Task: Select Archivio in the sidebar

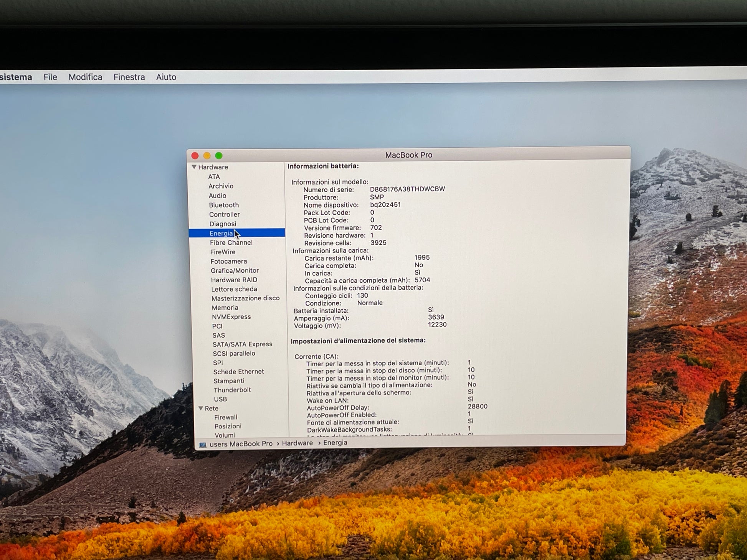Action: (x=221, y=186)
